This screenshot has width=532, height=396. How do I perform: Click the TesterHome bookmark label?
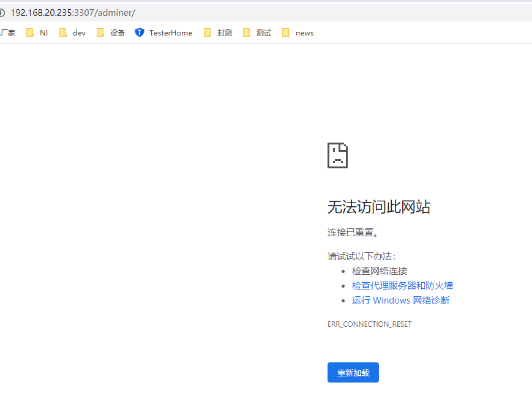click(x=170, y=33)
